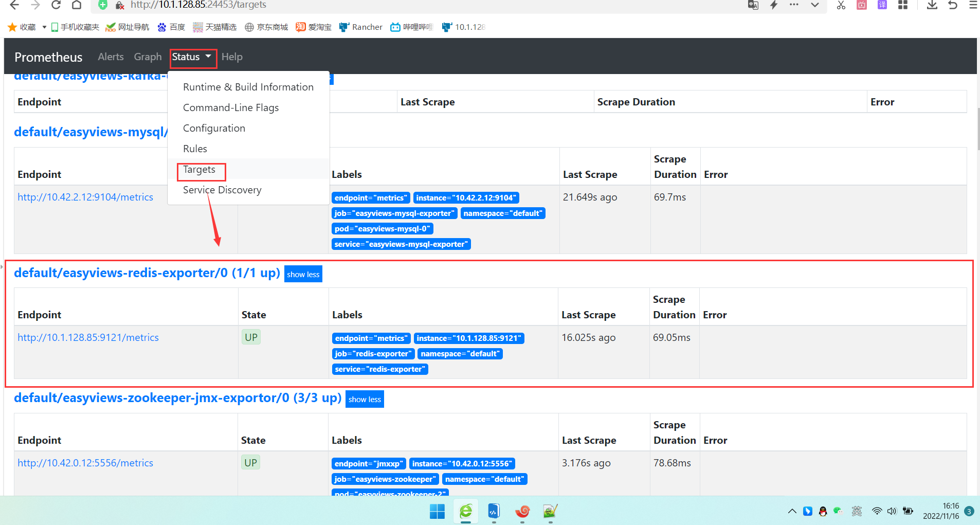Screen dimensions: 980x525
Task: Click the UP state badge in redis-exporter row
Action: point(251,337)
